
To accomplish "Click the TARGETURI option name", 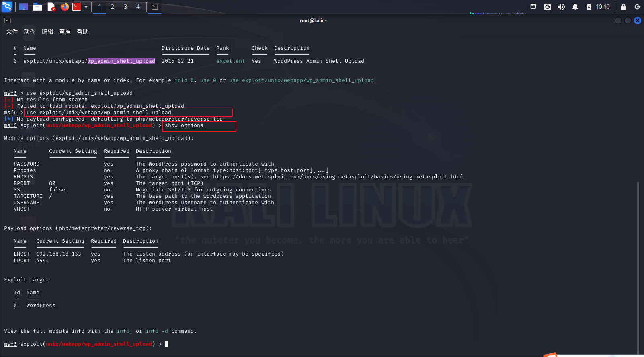I will click(28, 196).
